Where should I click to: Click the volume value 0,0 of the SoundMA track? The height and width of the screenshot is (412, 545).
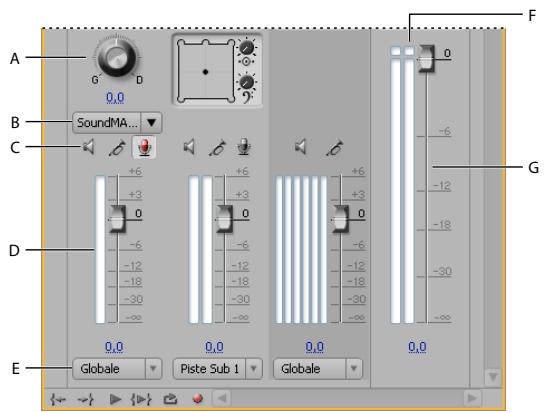(114, 347)
